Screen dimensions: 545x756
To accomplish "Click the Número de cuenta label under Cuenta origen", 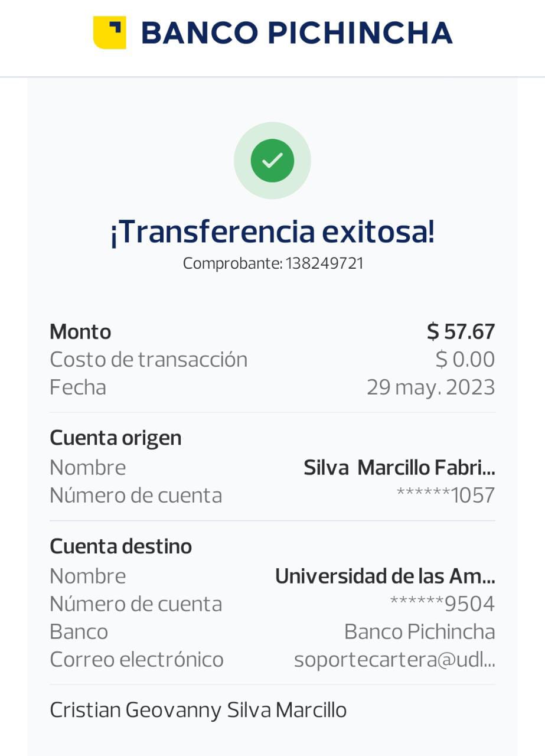I will tap(136, 496).
